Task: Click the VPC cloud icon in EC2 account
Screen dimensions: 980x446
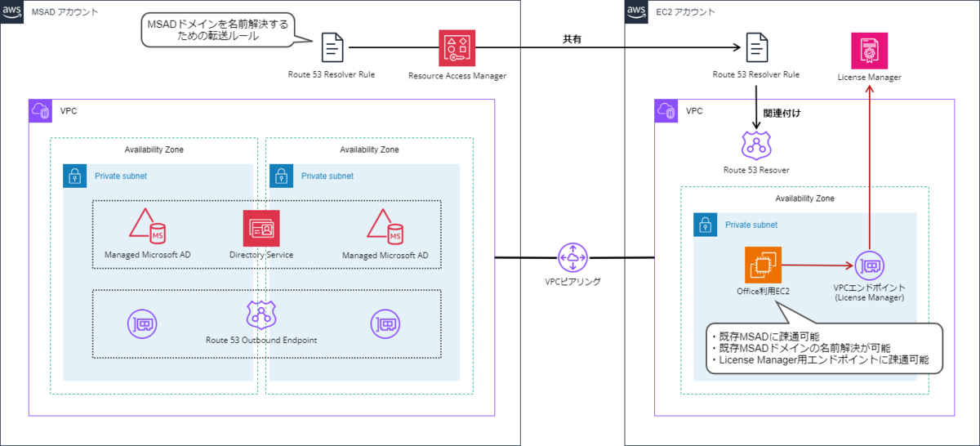Action: click(x=666, y=111)
